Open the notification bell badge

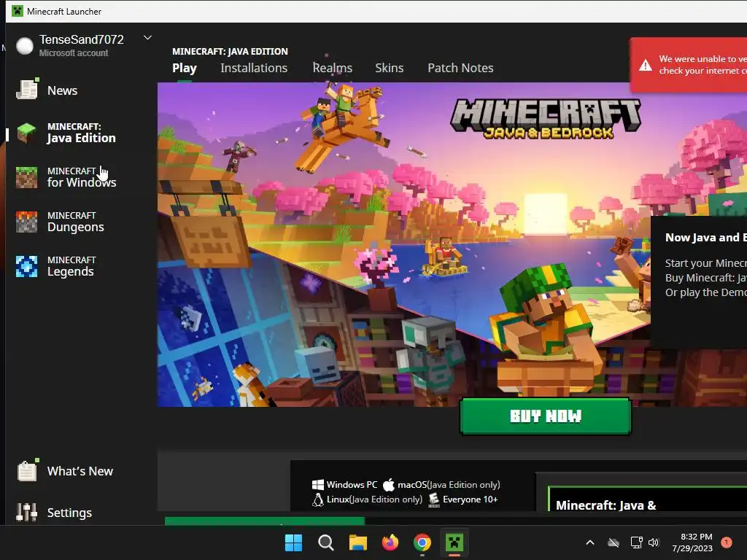click(x=727, y=542)
